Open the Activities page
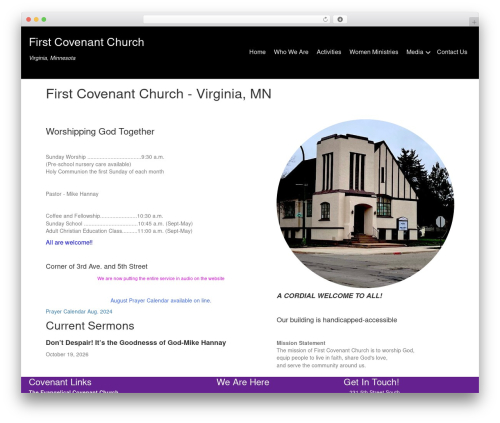The width and height of the screenshot is (500, 423). (329, 52)
